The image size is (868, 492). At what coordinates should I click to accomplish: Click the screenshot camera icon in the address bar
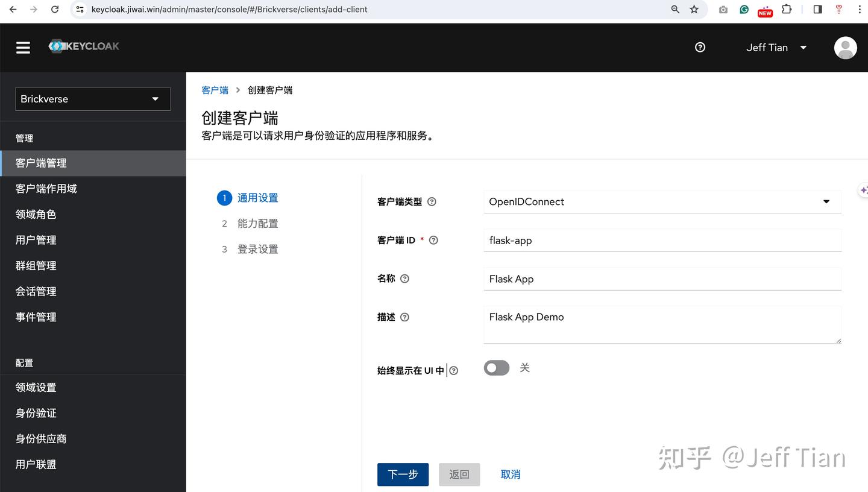click(723, 10)
